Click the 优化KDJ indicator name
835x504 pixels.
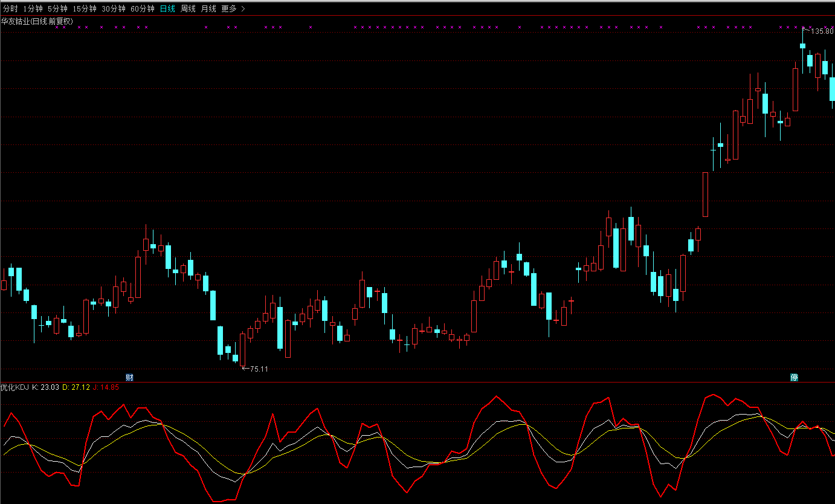click(x=15, y=387)
